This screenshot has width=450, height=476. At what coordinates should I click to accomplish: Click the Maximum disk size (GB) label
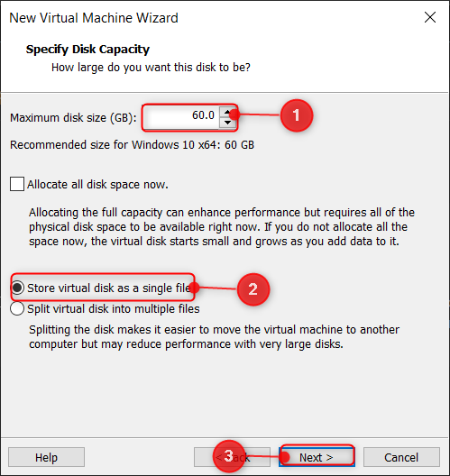[x=73, y=118]
